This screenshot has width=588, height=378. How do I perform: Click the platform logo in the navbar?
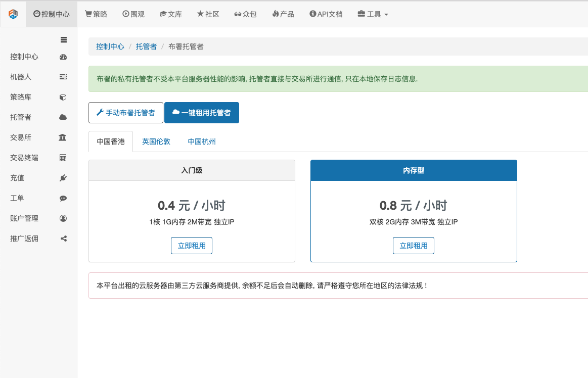point(13,14)
